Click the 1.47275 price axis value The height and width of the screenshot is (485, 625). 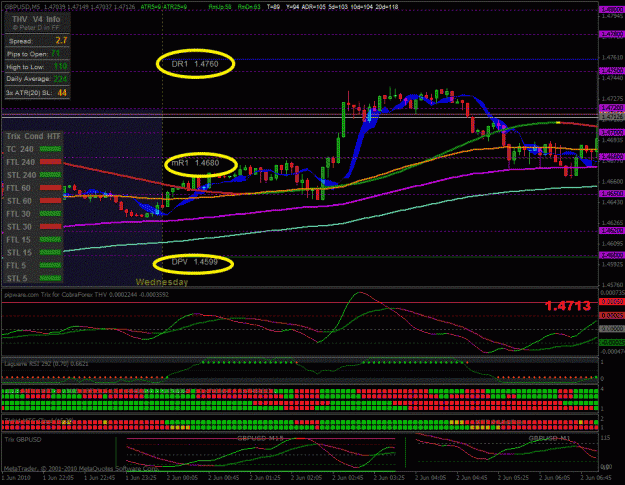[612, 98]
